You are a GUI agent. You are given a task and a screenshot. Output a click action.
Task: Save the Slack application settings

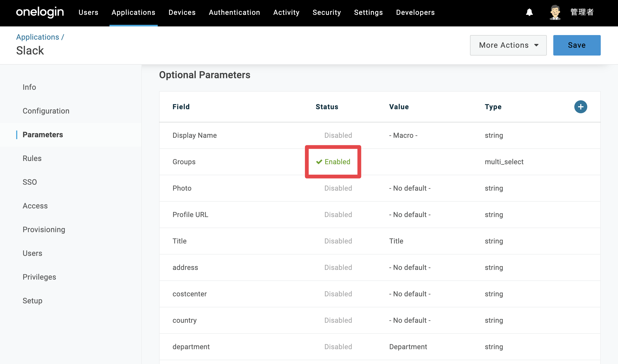(577, 45)
